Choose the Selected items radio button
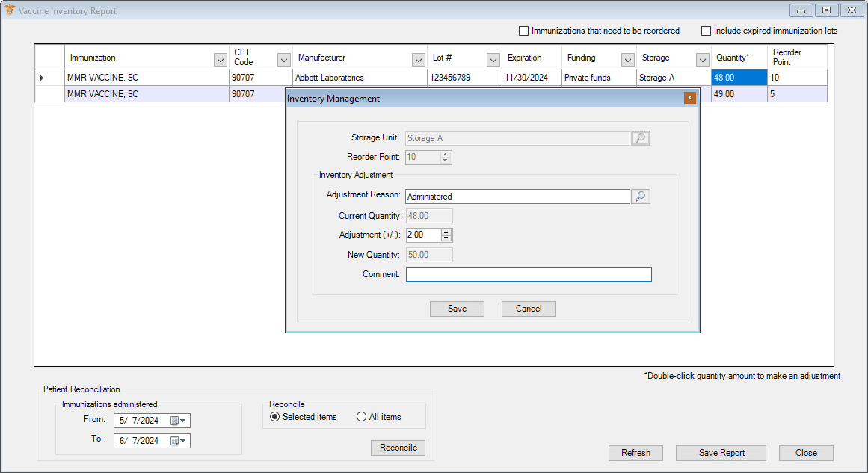This screenshot has width=868, height=473. click(275, 417)
